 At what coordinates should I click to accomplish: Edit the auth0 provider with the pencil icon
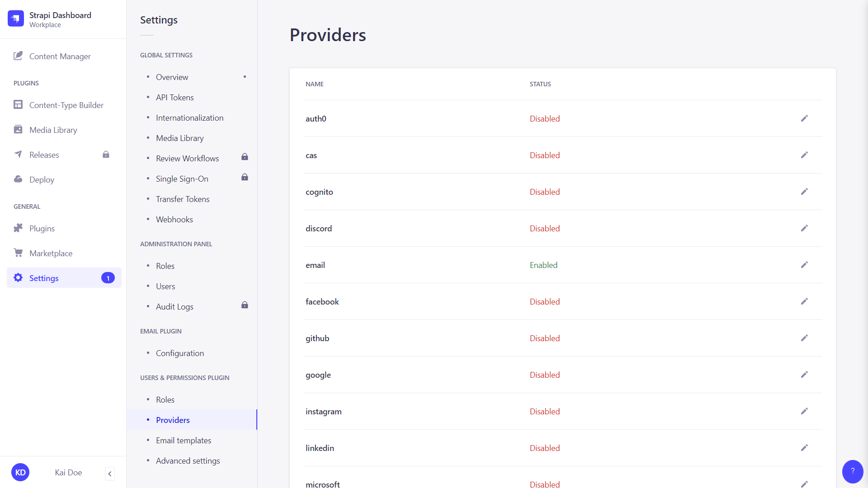(x=804, y=118)
